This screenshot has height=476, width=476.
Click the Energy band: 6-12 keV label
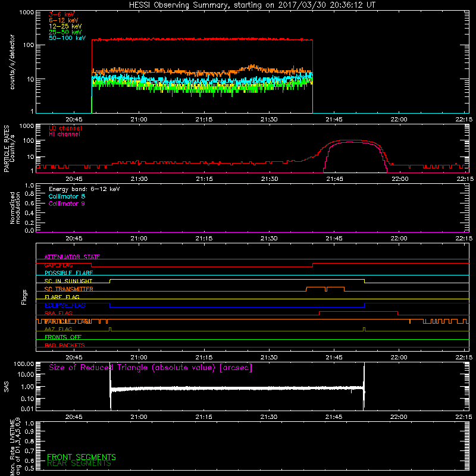[x=84, y=189]
